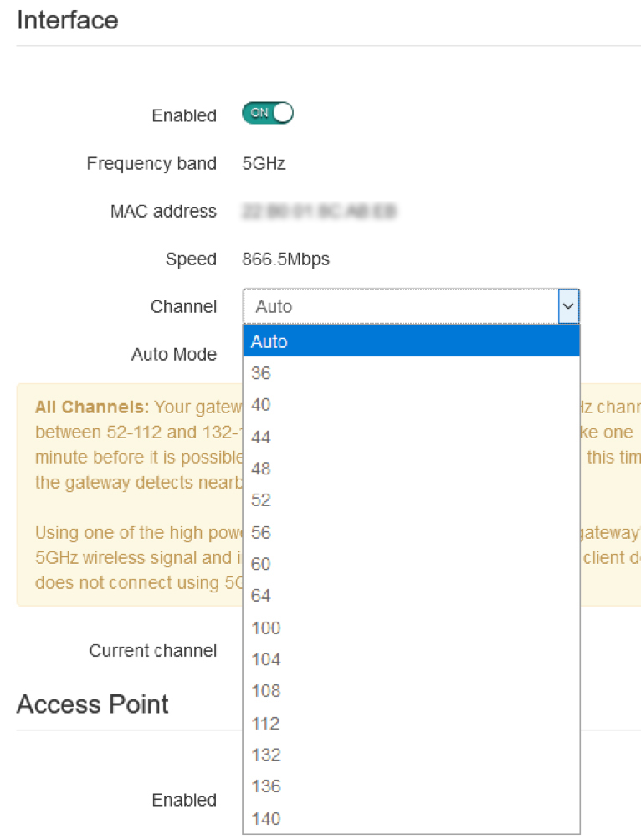Select channel 112 option

(x=411, y=723)
